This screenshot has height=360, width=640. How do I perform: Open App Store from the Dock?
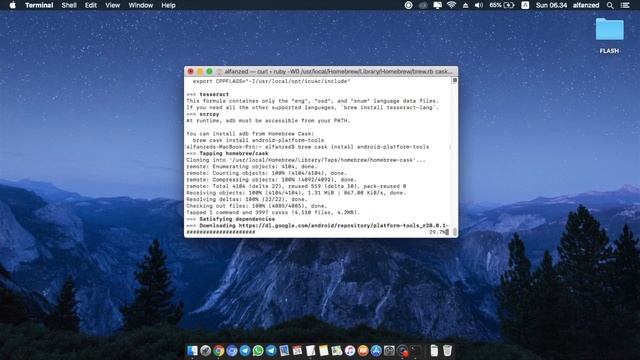click(x=376, y=350)
